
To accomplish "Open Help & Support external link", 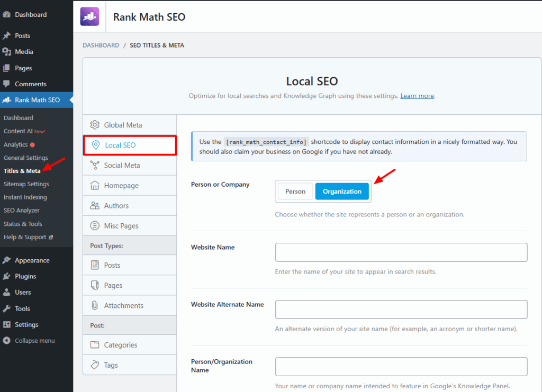I will coord(29,237).
